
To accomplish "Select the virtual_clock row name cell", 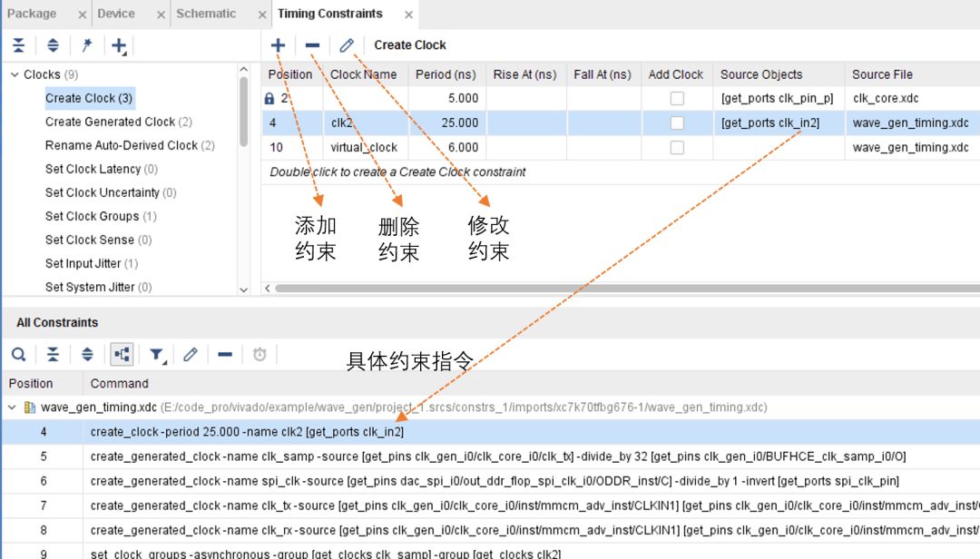I will pos(365,148).
